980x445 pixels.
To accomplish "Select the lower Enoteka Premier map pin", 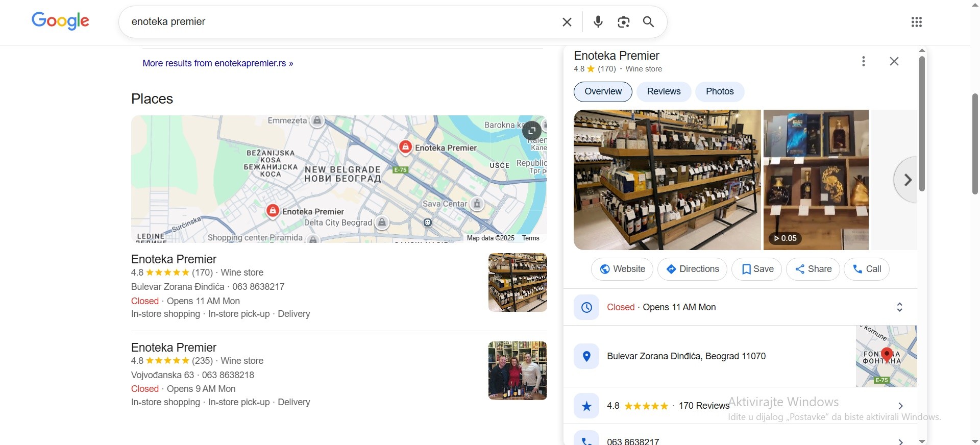I will [x=273, y=211].
